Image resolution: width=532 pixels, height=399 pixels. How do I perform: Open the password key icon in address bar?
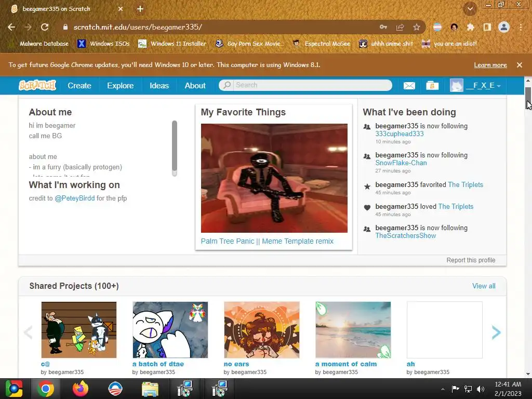383,27
